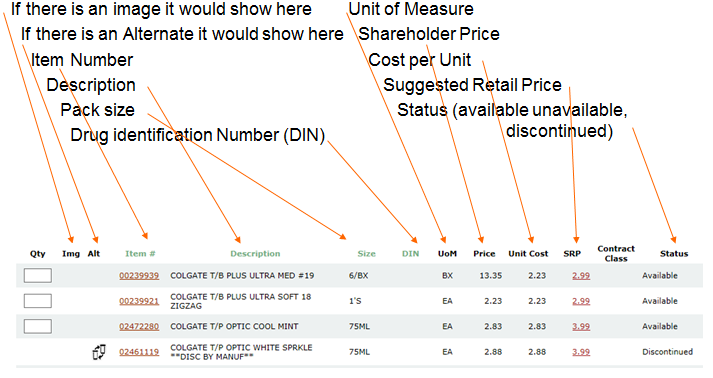The height and width of the screenshot is (378, 713).
Task: Sort by Size column header
Action: (367, 254)
